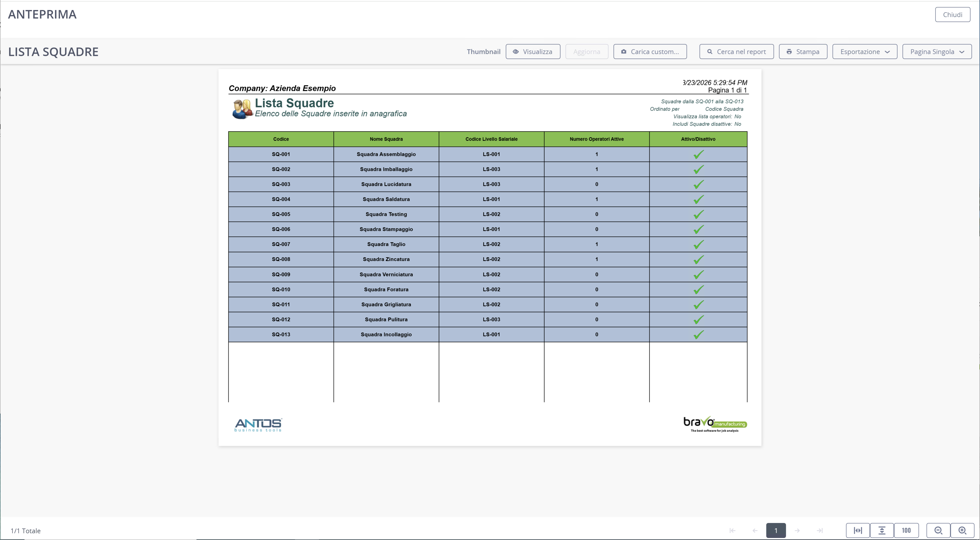Fit page to width icon
Viewport: 980px width, 540px height.
(858, 531)
